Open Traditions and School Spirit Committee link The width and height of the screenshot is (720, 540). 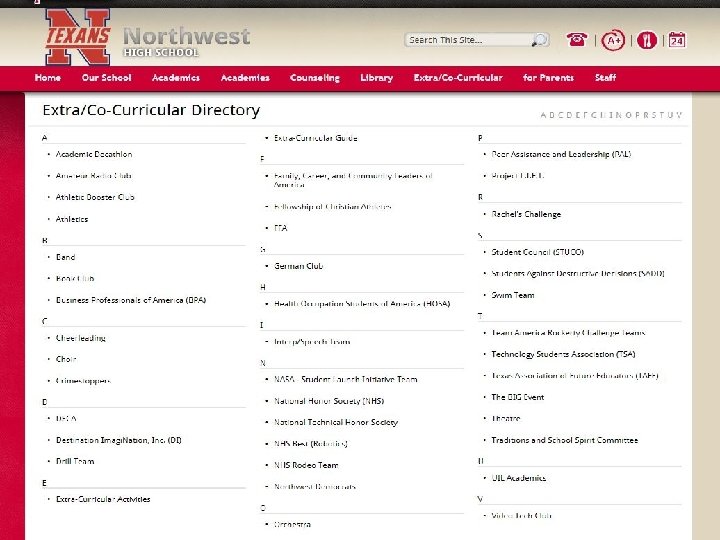(x=565, y=440)
